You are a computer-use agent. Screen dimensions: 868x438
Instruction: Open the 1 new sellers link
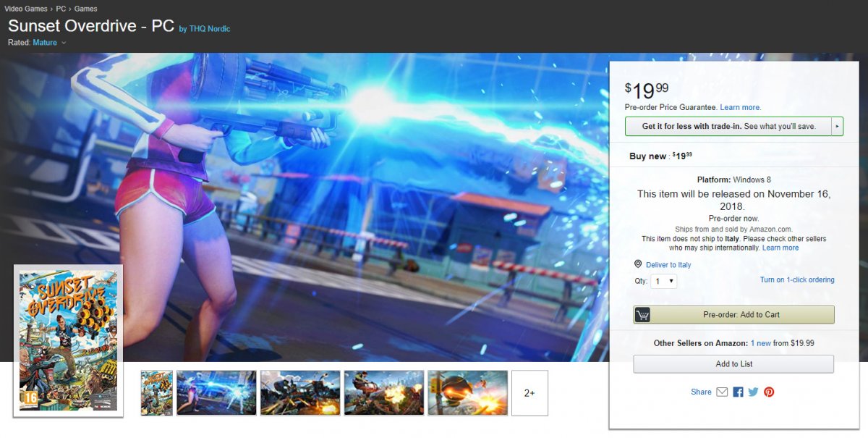tap(761, 343)
